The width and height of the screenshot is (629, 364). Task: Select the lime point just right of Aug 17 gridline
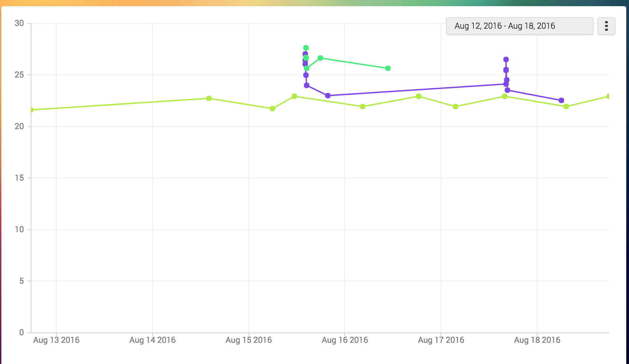tap(456, 107)
